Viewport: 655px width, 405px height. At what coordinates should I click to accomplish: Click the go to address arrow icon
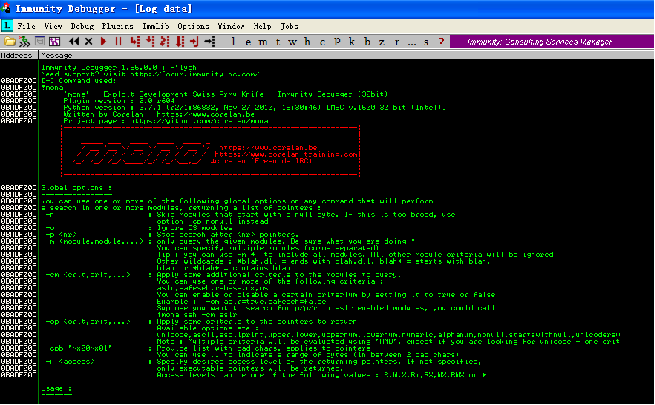pyautogui.click(x=210, y=41)
